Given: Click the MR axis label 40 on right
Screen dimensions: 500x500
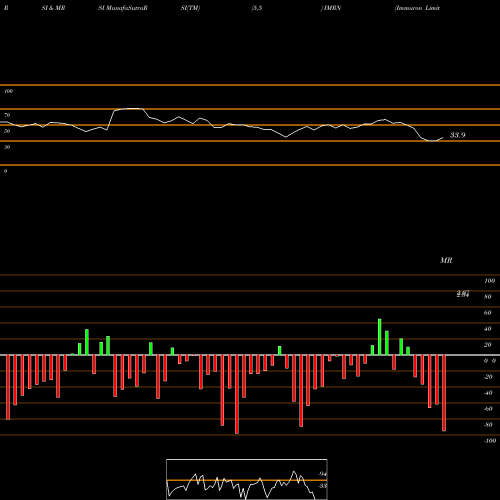Looking at the screenshot, I should click(x=488, y=329).
